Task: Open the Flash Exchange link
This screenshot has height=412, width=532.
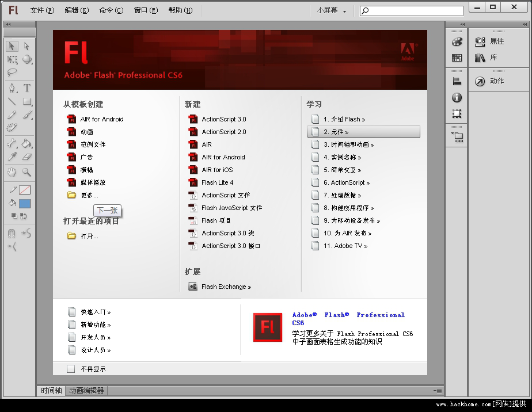Action: 226,287
